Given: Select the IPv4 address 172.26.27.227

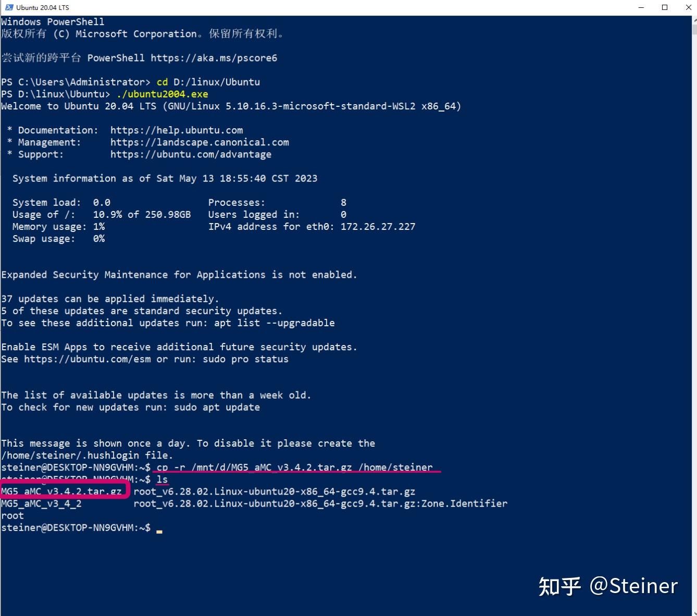Looking at the screenshot, I should 378,226.
